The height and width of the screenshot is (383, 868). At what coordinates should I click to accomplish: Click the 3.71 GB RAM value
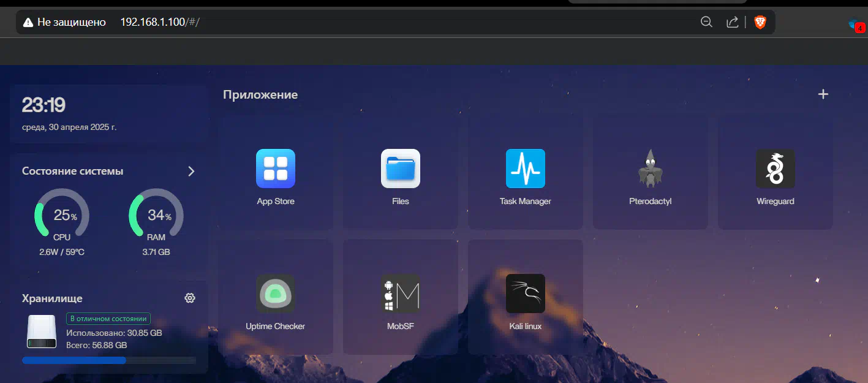tap(156, 252)
